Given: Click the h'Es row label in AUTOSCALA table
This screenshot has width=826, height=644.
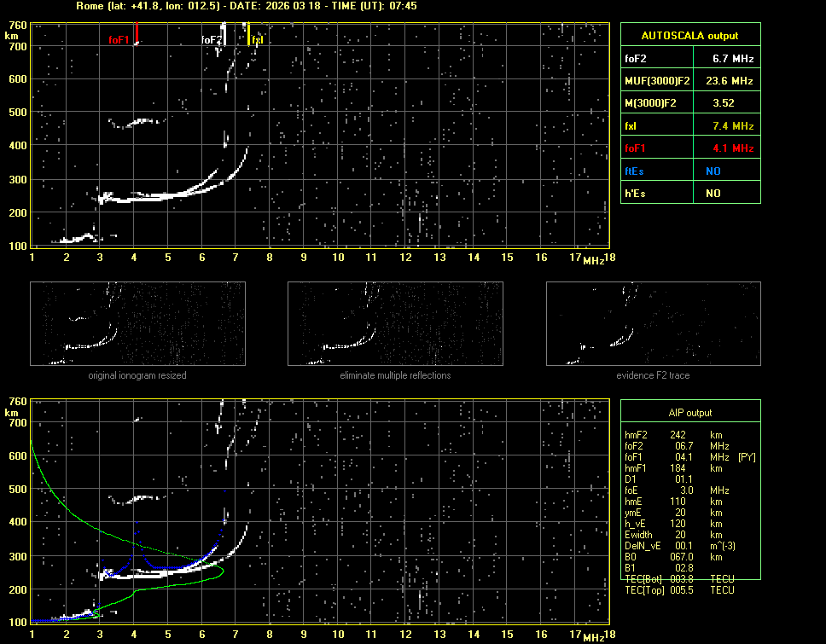Looking at the screenshot, I should tap(635, 194).
